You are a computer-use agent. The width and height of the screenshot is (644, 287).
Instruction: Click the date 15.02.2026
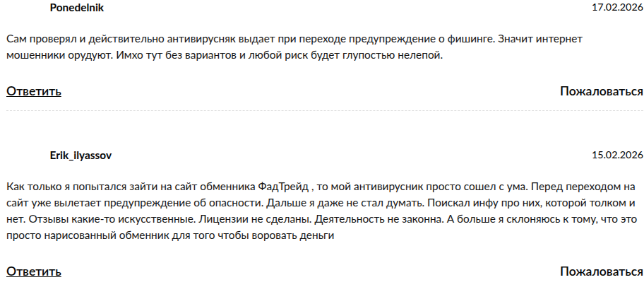click(617, 155)
